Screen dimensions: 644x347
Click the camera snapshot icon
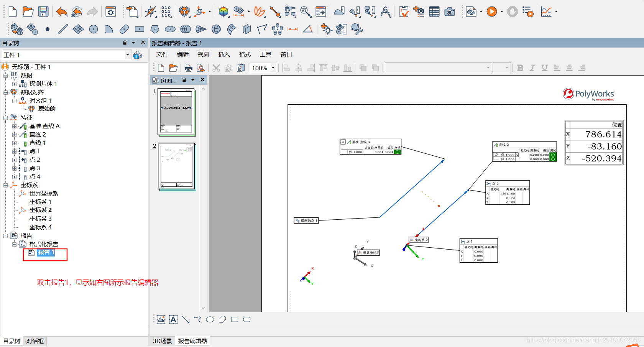[x=450, y=12]
